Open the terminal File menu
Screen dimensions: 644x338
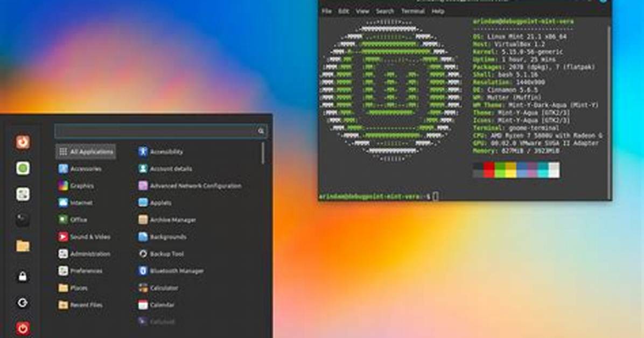(326, 11)
